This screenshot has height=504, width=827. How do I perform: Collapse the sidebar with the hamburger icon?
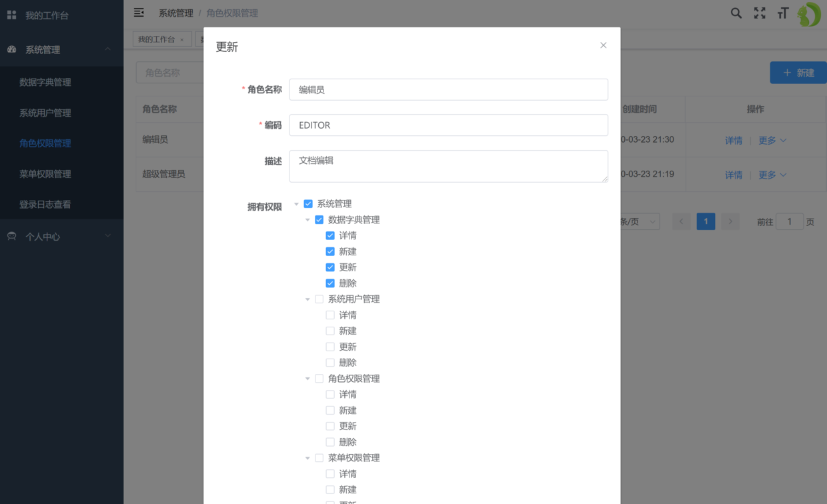click(139, 12)
